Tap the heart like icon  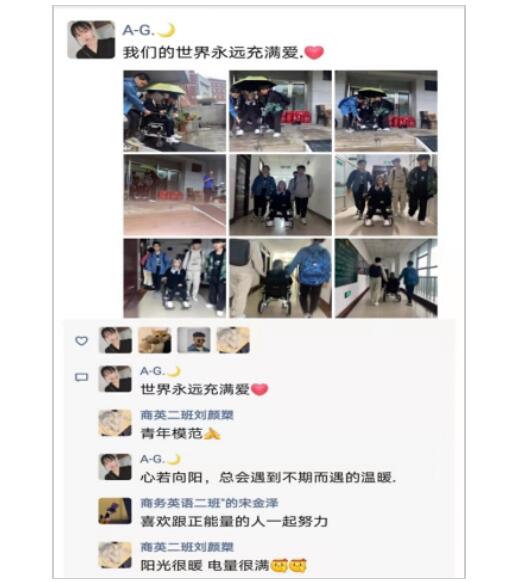(x=82, y=340)
